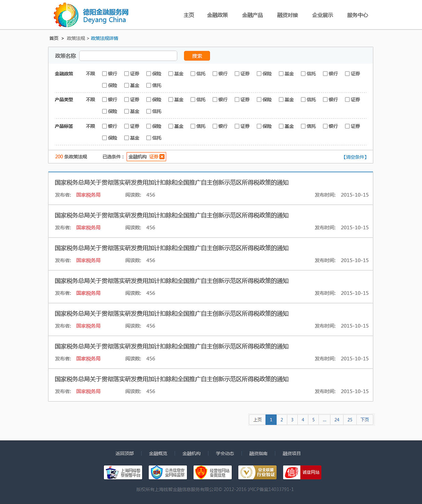
Task: Click the 200 条政策法规 result count
Action: coord(71,157)
